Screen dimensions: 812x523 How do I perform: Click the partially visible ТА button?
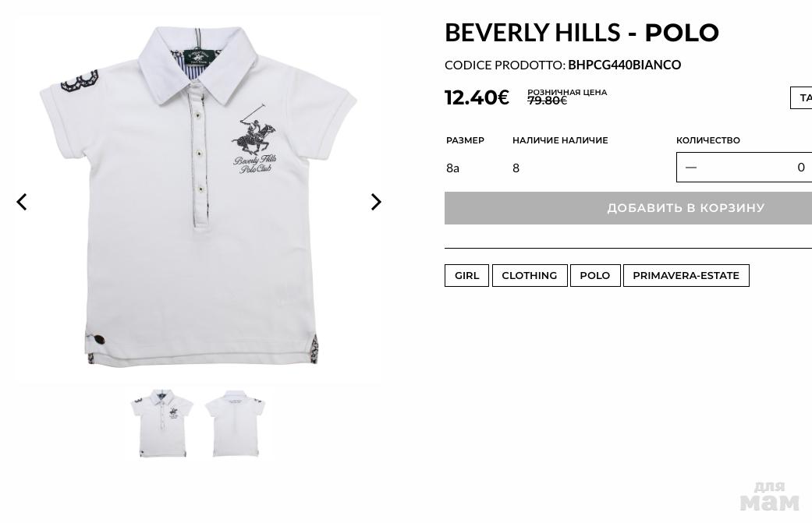pos(801,97)
